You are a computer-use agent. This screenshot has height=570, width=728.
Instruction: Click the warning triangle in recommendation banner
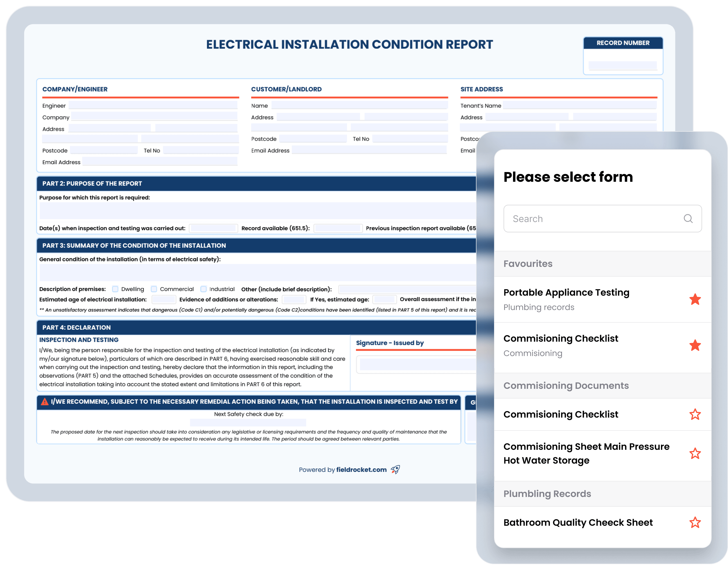click(x=44, y=401)
